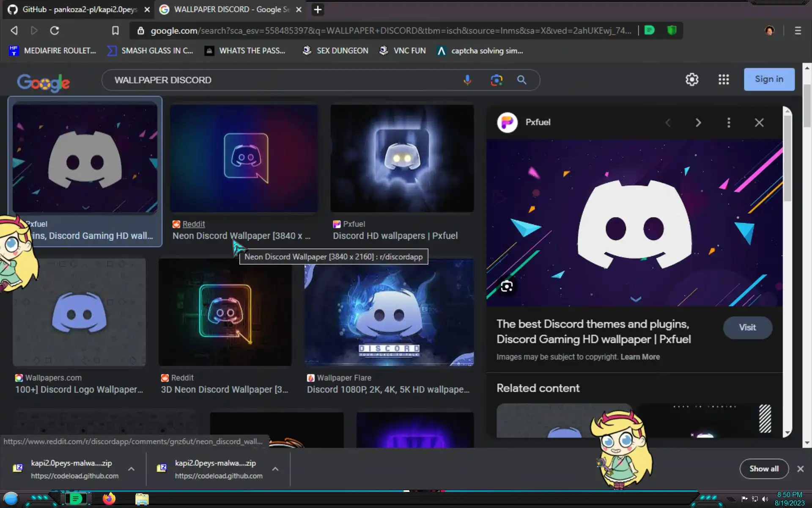Bookmark this page with bookmark icon

click(115, 30)
